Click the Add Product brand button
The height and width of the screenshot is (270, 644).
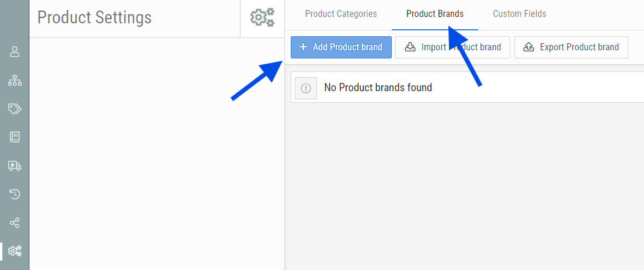(x=341, y=47)
